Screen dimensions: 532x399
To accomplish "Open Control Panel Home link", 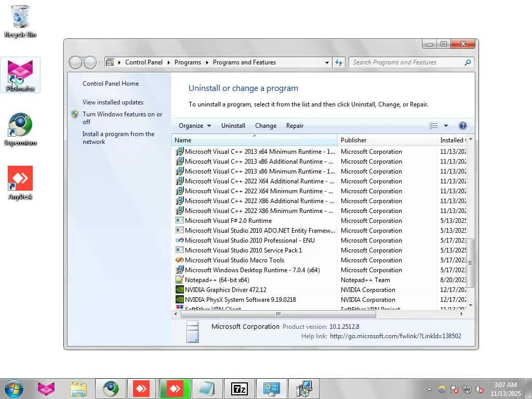I will [x=111, y=84].
